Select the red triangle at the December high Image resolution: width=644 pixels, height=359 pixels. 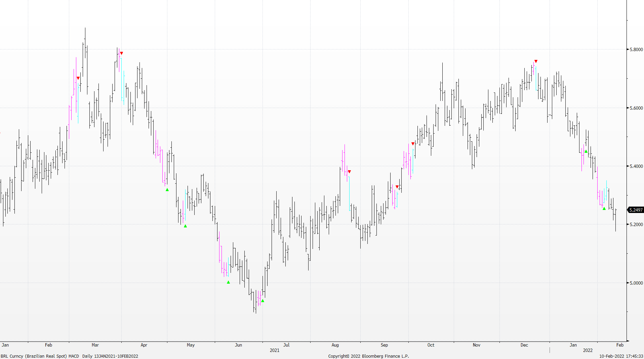pyautogui.click(x=536, y=61)
